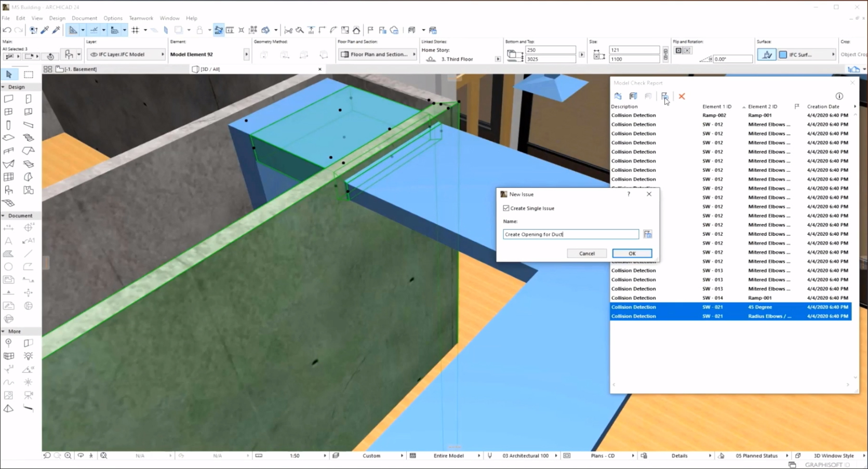Click the blue IFC surface color swatch
The width and height of the screenshot is (868, 469).
pyautogui.click(x=783, y=55)
